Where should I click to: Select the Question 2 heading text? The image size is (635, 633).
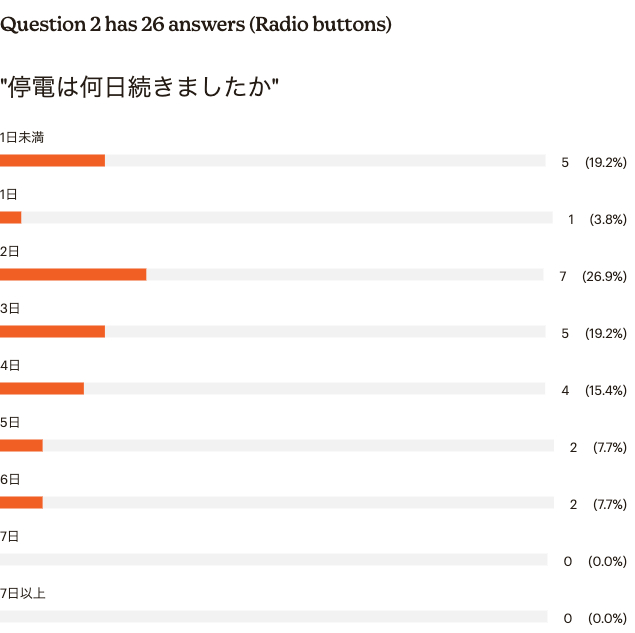point(196,24)
